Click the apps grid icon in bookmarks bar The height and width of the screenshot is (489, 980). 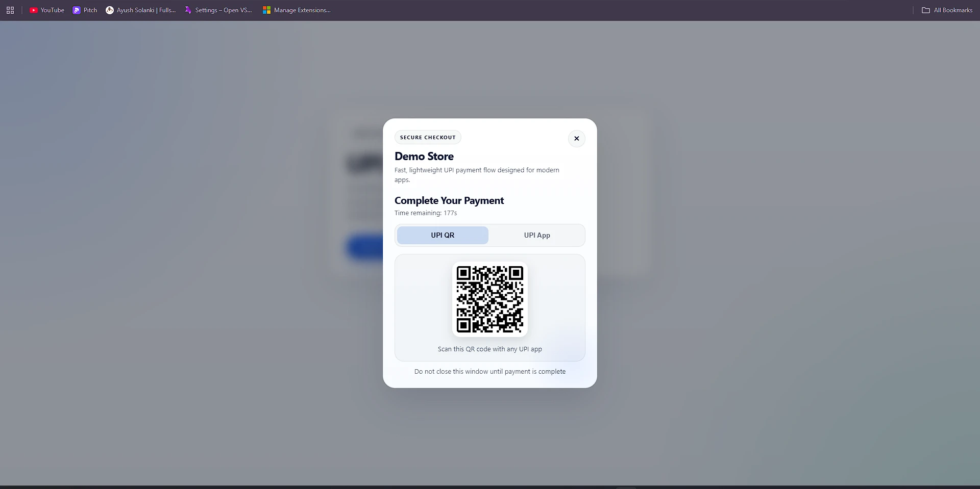[10, 10]
